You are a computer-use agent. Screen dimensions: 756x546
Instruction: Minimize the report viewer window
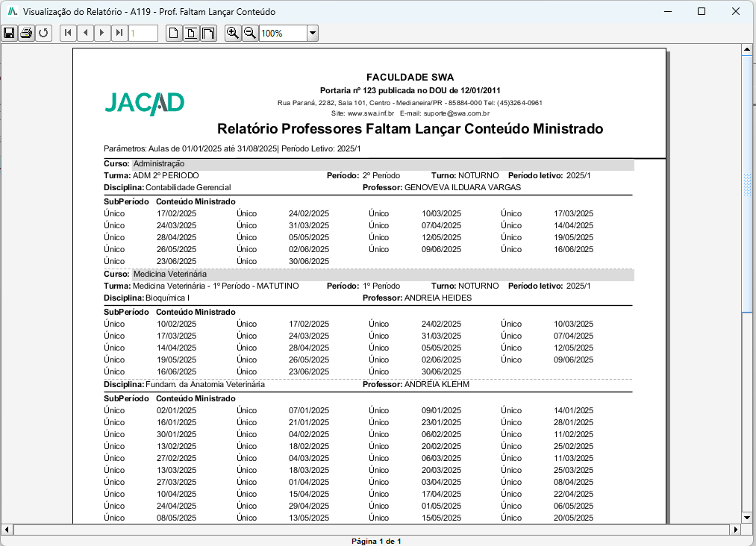coord(668,11)
